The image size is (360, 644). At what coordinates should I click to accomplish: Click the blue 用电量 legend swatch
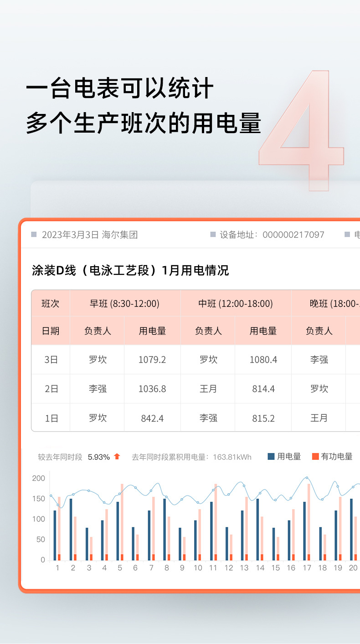(x=271, y=456)
